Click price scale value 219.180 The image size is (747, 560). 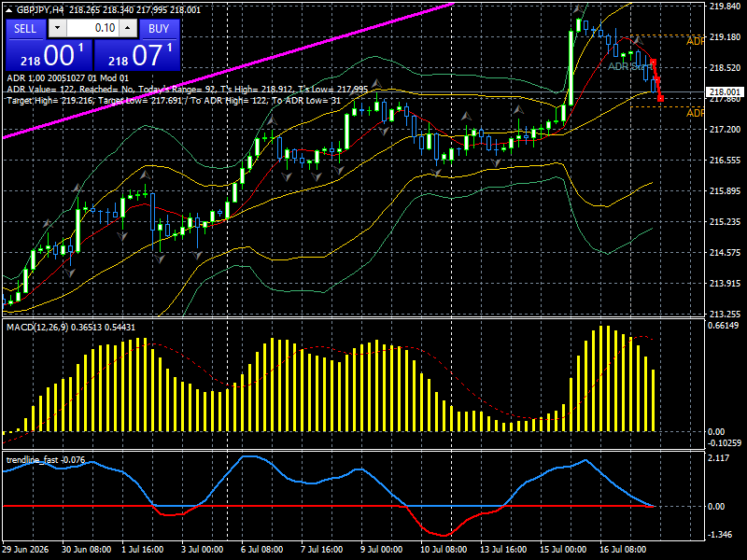pyautogui.click(x=725, y=37)
